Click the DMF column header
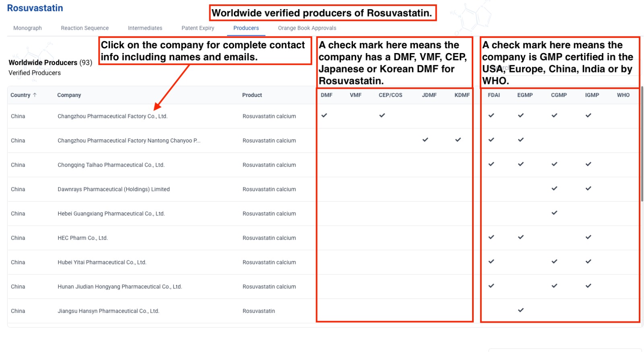Screen dimensions: 644x352 tap(326, 95)
